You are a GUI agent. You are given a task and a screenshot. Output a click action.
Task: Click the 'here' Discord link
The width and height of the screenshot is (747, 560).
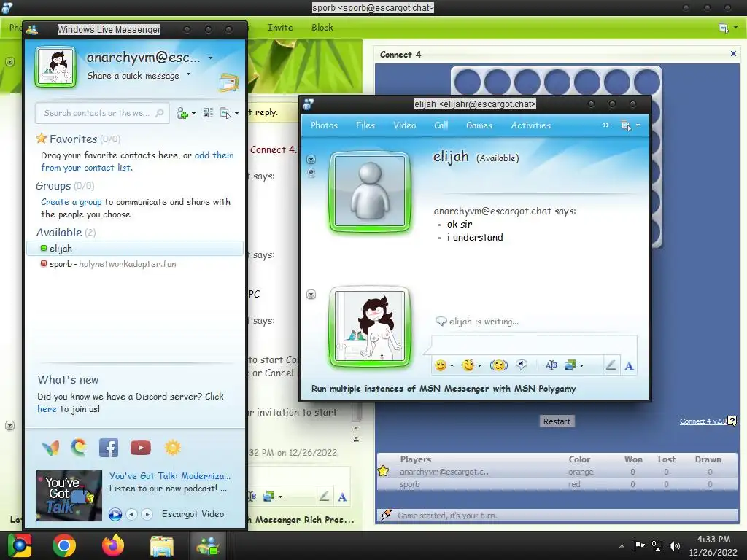(x=47, y=409)
